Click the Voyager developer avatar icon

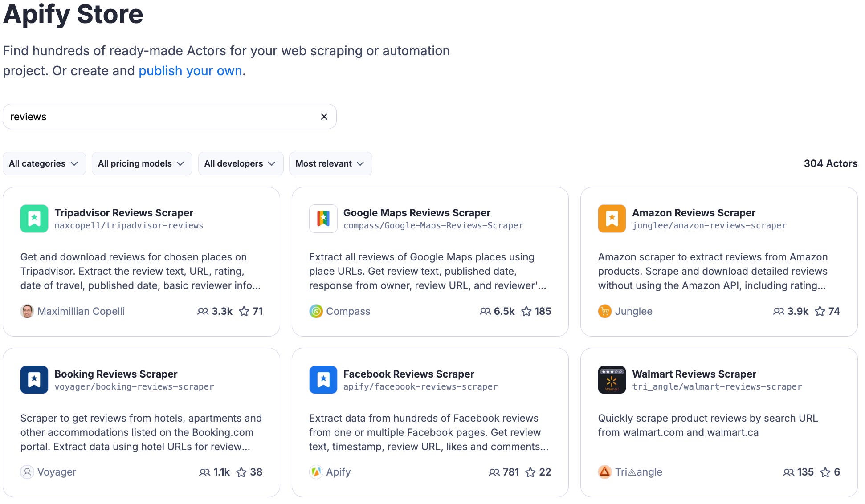pyautogui.click(x=27, y=472)
